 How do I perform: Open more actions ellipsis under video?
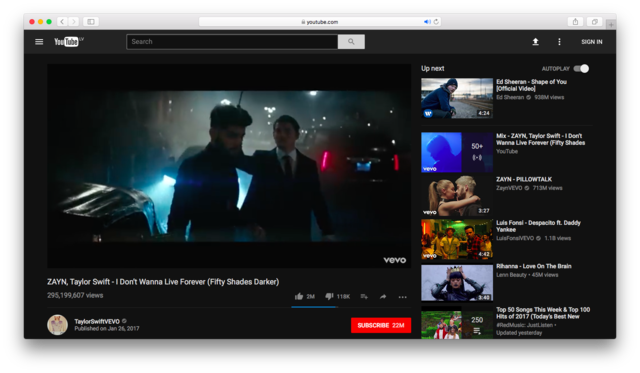(x=402, y=297)
